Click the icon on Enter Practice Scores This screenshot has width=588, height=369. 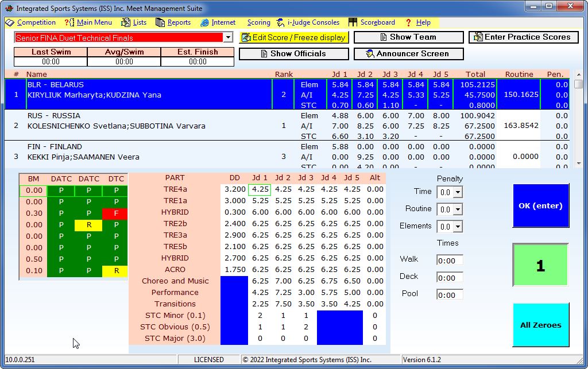click(x=478, y=37)
